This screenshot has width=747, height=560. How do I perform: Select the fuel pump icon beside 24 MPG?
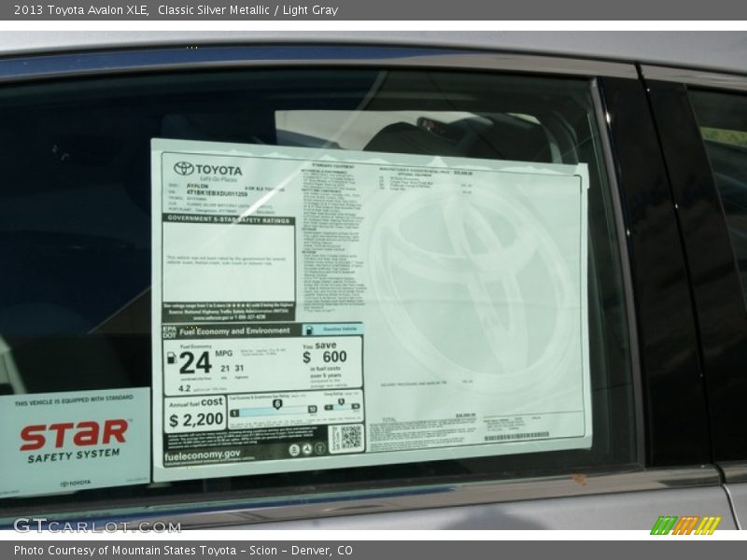click(171, 357)
